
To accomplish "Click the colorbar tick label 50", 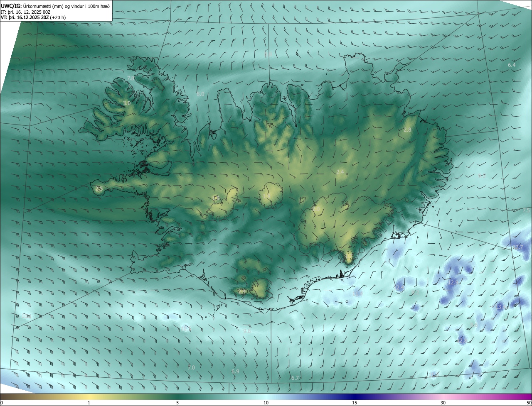I will coord(529,403).
